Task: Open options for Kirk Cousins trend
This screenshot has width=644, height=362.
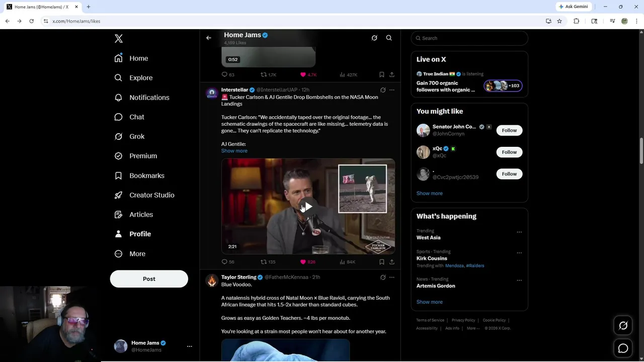Action: [519, 253]
